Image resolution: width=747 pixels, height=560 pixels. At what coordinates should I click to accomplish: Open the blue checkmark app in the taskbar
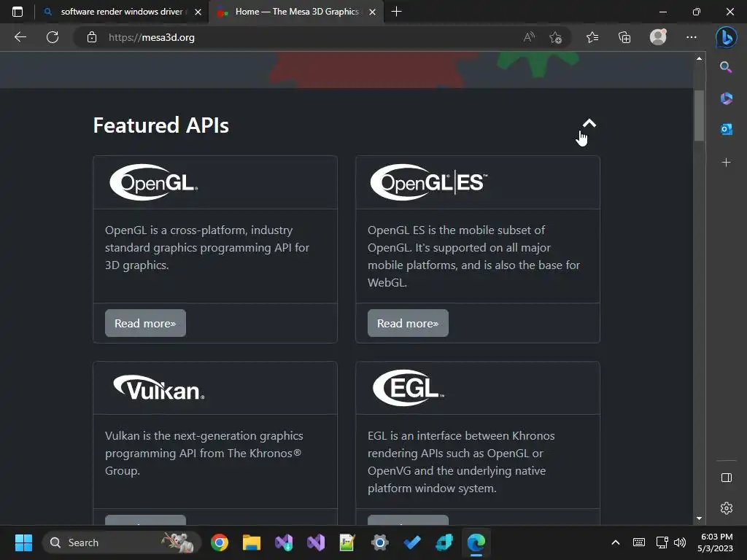click(411, 542)
